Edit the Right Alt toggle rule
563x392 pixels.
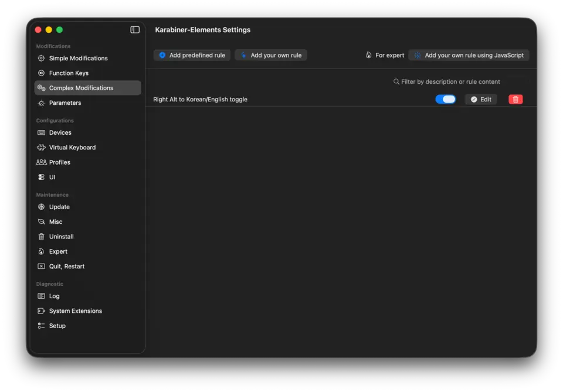[481, 100]
